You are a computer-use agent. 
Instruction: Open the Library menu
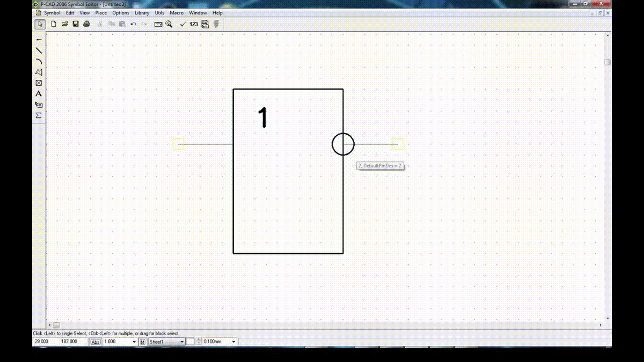pyautogui.click(x=142, y=13)
